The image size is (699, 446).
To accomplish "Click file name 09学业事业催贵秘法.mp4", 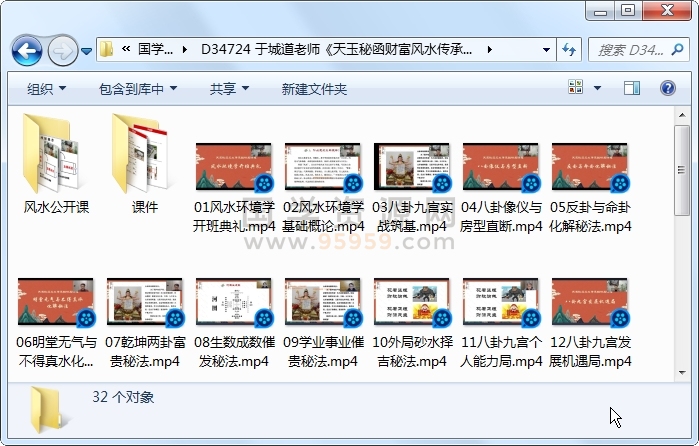I will pyautogui.click(x=323, y=351).
